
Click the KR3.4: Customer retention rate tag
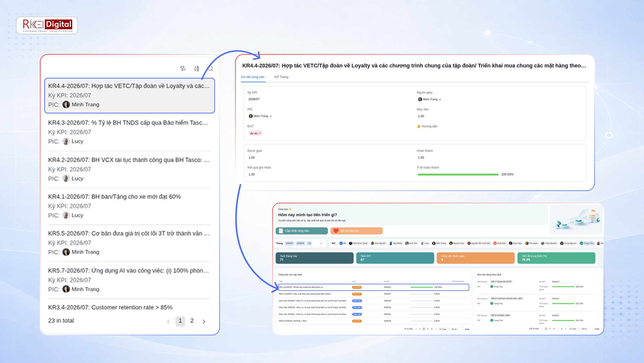(506, 299)
